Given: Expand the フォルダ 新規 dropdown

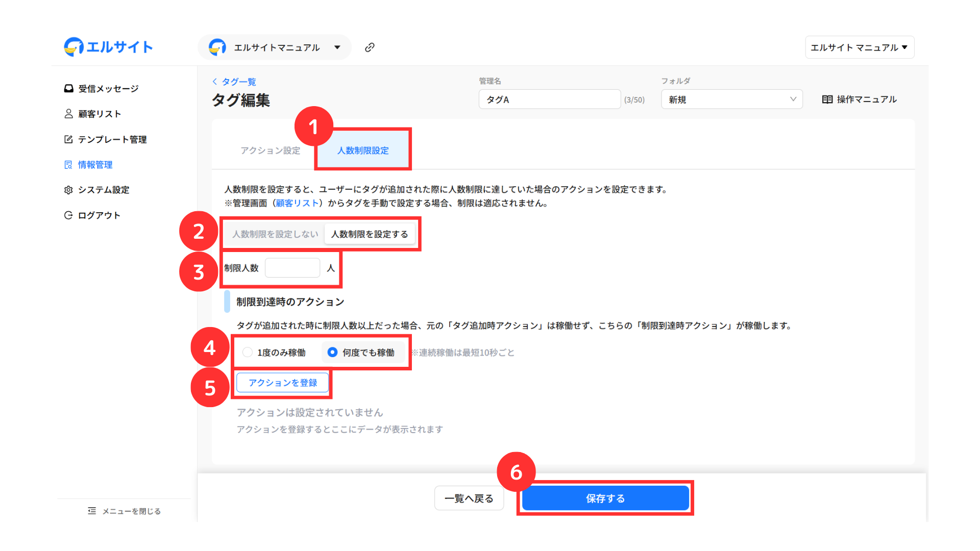Looking at the screenshot, I should pos(731,99).
